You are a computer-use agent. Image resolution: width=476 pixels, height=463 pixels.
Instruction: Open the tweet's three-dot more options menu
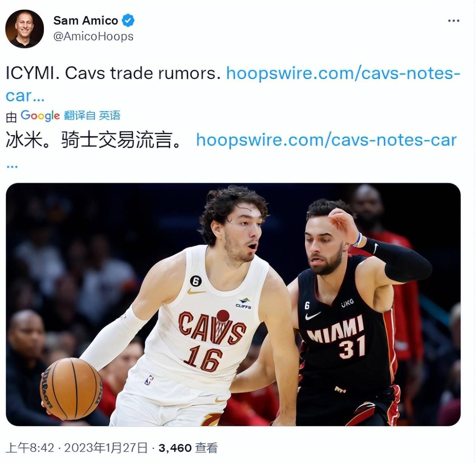[453, 20]
